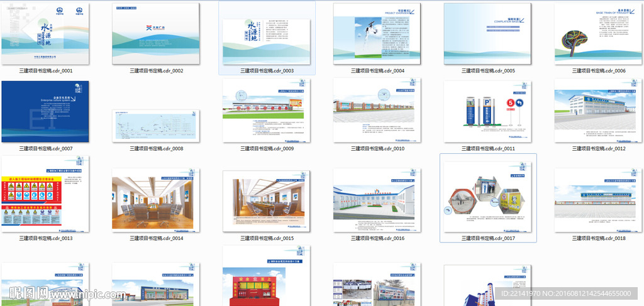The width and height of the screenshot is (644, 306).
Task: Select bottom row bulletin board photos thumbnail
Action: coord(377,284)
